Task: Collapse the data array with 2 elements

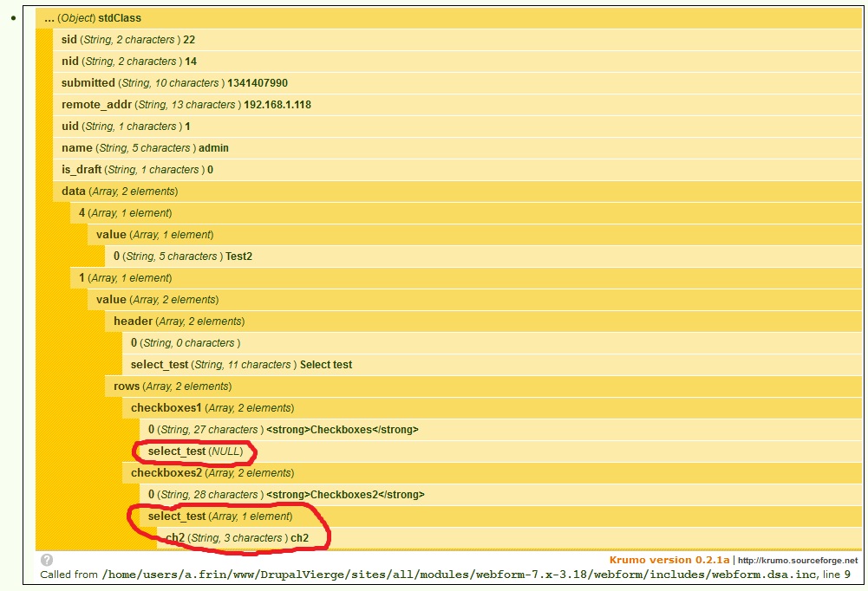Action: coord(458,192)
